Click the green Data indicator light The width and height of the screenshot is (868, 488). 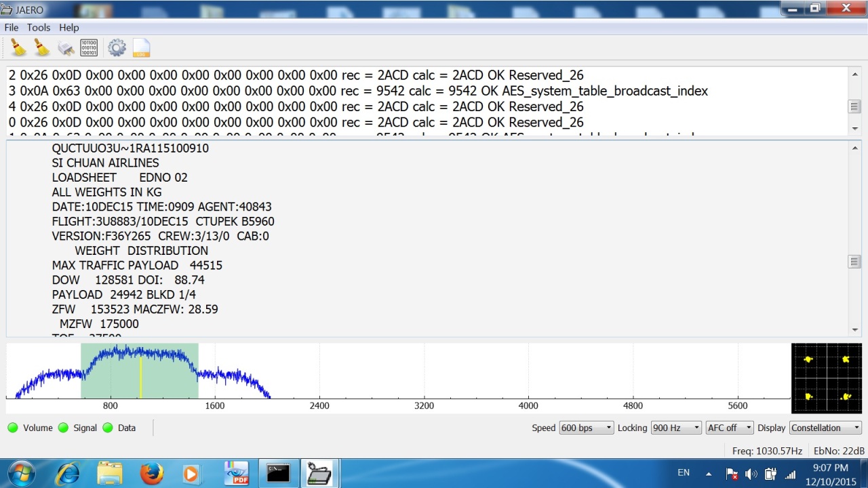(108, 428)
